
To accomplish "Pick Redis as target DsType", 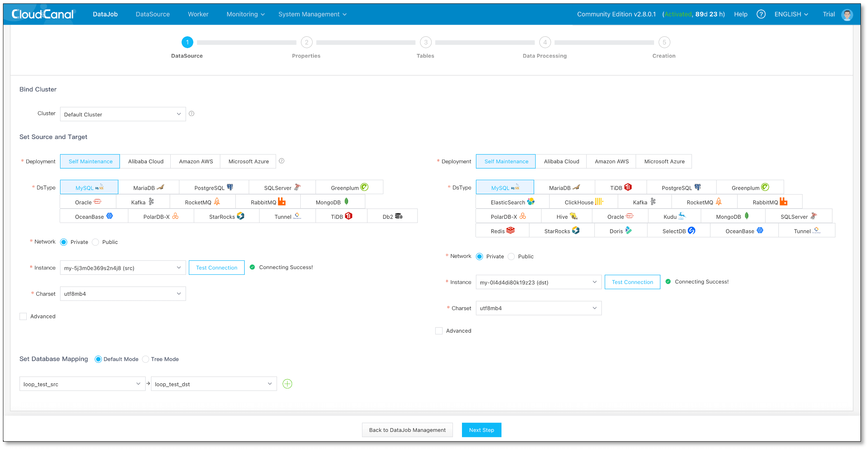I will [x=502, y=231].
